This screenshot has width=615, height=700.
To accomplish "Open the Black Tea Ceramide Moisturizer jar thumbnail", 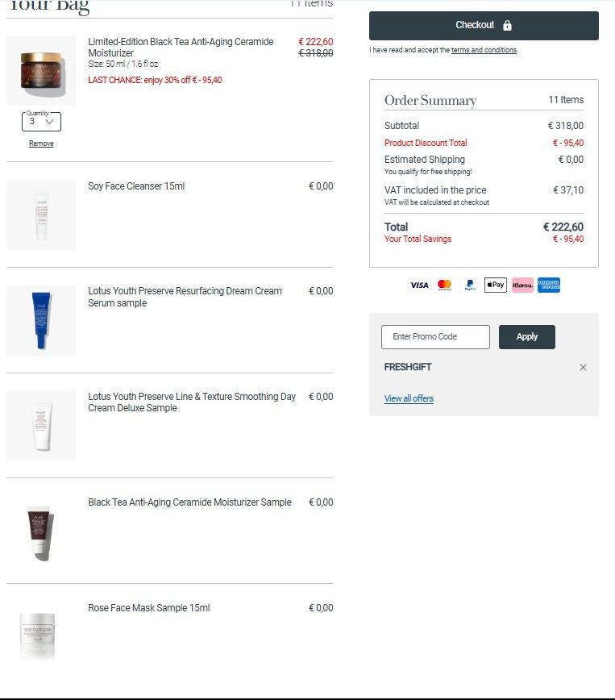I will (41, 70).
